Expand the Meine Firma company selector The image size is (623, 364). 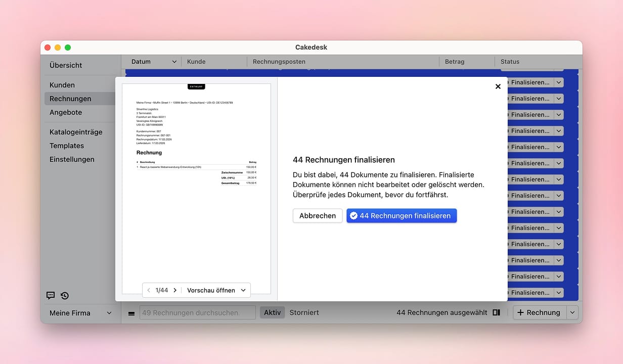pyautogui.click(x=80, y=313)
